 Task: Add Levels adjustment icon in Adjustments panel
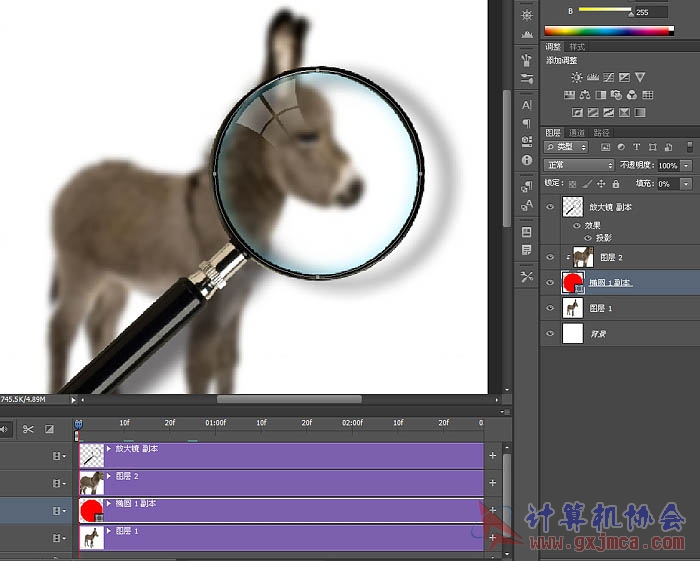click(x=593, y=77)
